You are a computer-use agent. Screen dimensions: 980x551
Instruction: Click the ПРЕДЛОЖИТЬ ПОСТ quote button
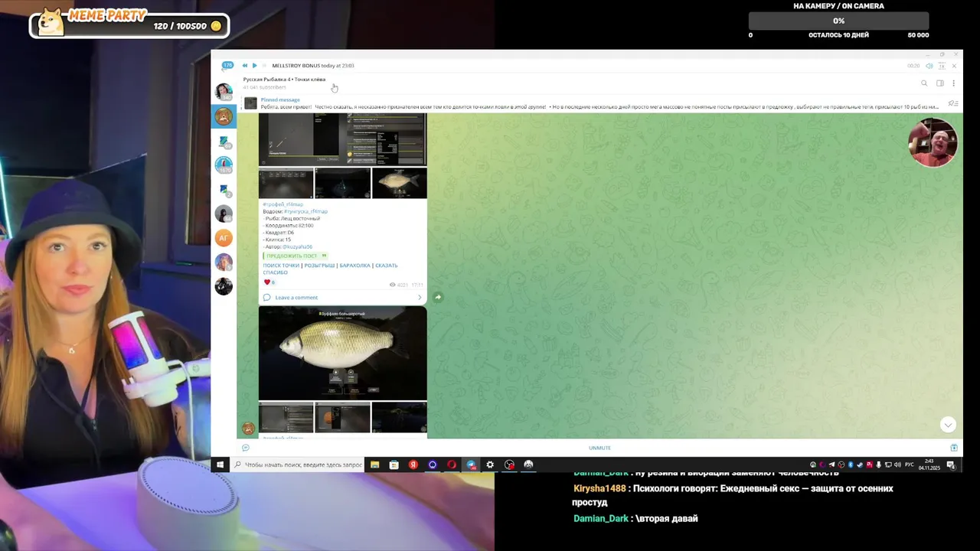click(x=296, y=256)
